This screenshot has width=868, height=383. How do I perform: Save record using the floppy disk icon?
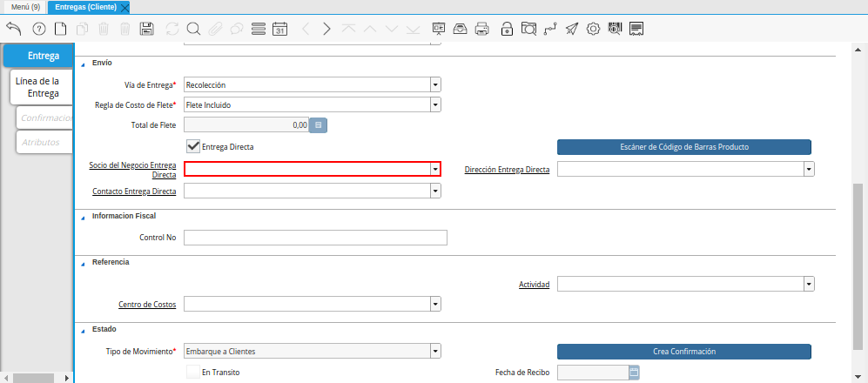point(146,29)
